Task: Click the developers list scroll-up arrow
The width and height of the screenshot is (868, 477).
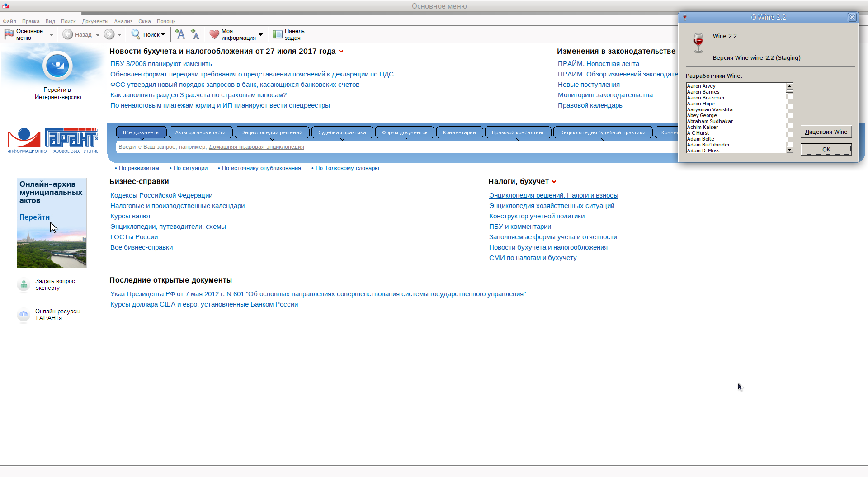Action: (x=790, y=86)
